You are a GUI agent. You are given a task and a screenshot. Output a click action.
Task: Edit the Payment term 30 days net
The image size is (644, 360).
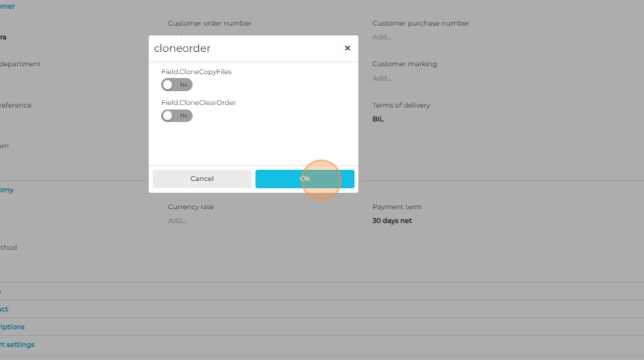pyautogui.click(x=392, y=221)
